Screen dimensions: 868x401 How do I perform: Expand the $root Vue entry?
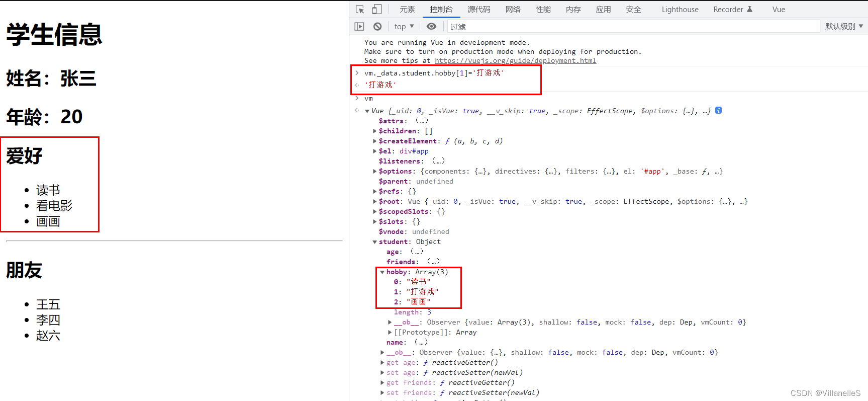374,201
